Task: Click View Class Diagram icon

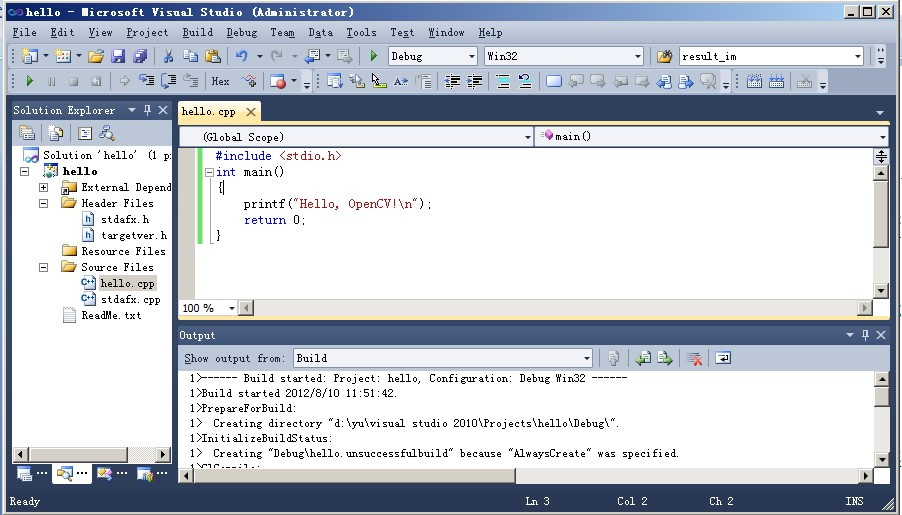Action: pyautogui.click(x=106, y=133)
